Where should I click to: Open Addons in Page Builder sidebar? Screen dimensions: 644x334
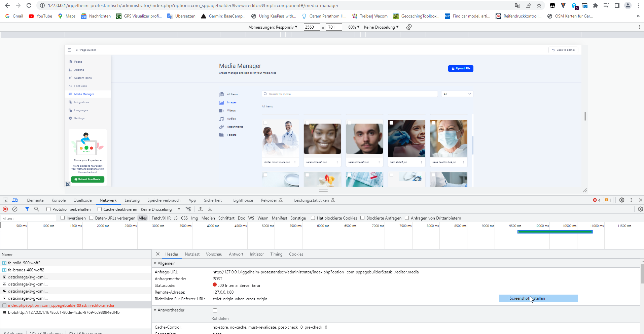pyautogui.click(x=79, y=70)
